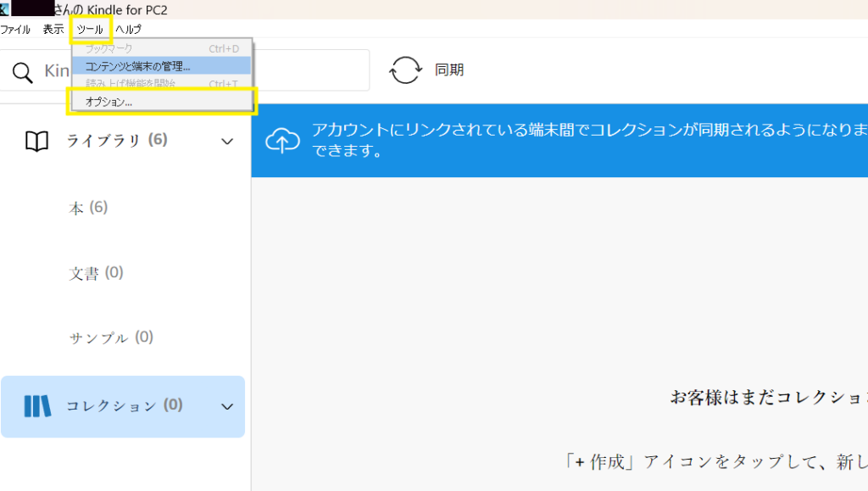Click the Collections books icon
This screenshot has width=868, height=491.
coord(37,406)
